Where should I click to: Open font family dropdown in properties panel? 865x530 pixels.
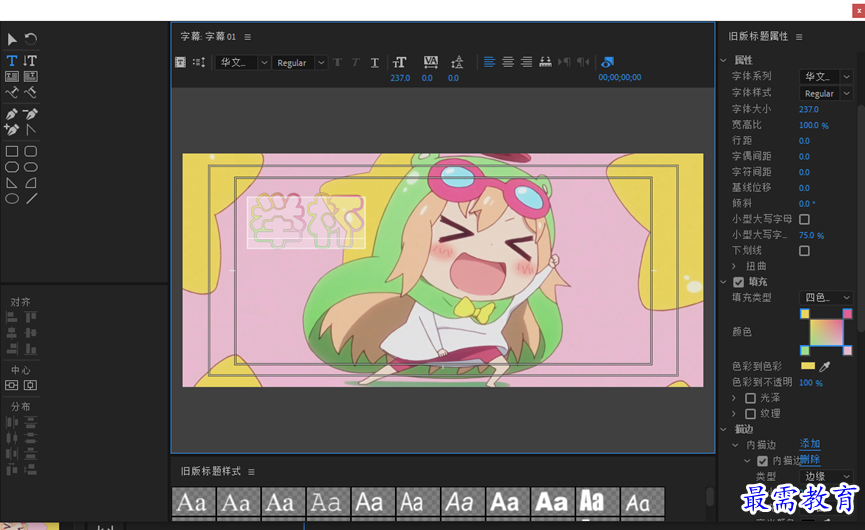pyautogui.click(x=826, y=77)
